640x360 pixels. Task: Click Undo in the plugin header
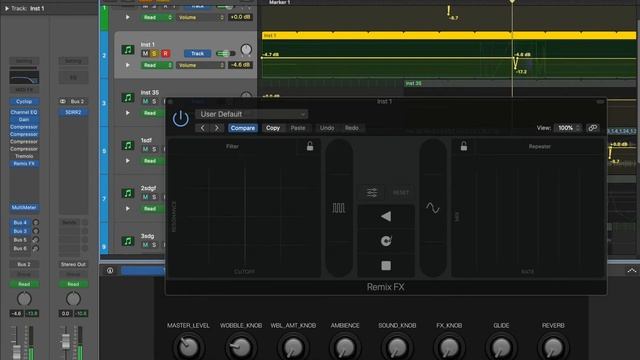tap(327, 128)
